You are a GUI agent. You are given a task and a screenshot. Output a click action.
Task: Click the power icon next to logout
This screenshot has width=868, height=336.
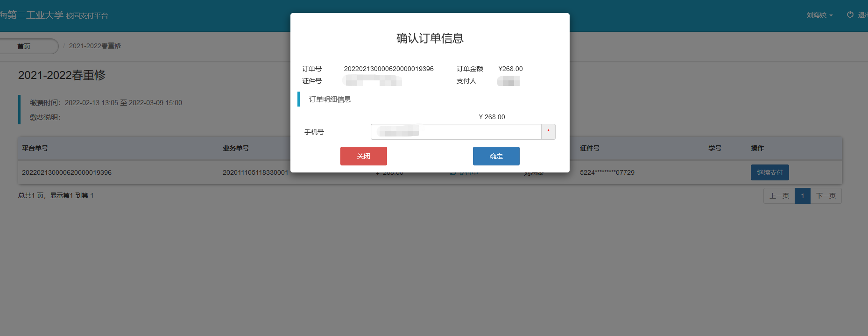[850, 15]
